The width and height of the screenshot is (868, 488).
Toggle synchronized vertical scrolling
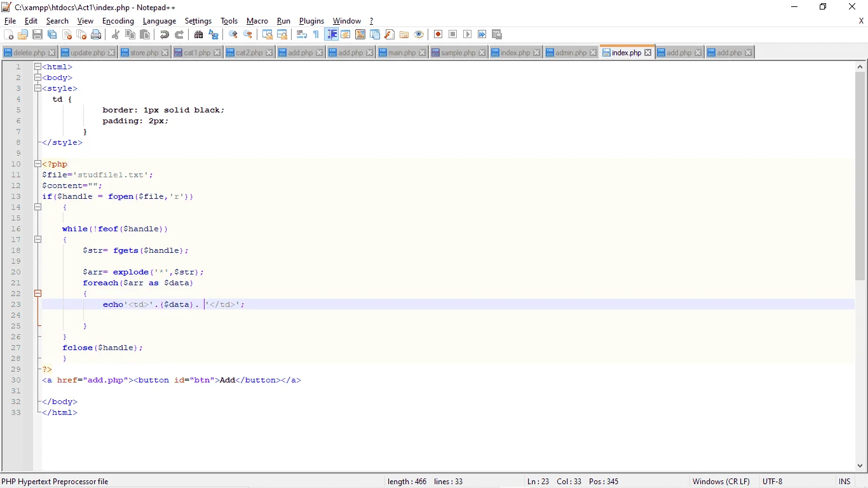[268, 34]
